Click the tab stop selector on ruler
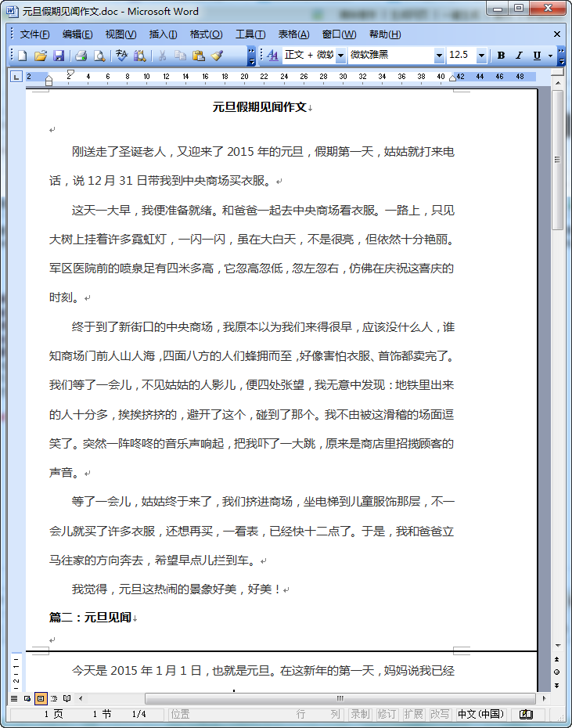Image resolution: width=572 pixels, height=728 pixels. 16,77
